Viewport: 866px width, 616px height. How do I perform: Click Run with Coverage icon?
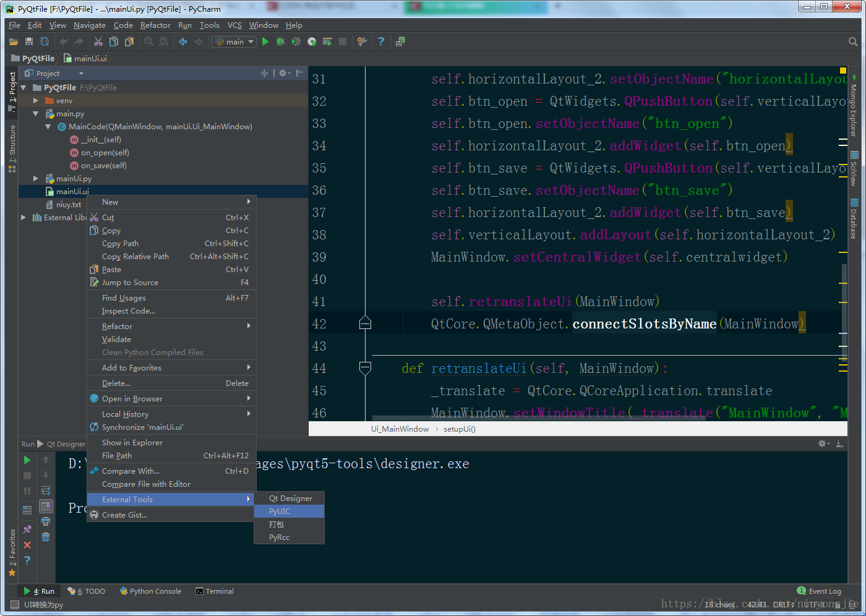296,41
